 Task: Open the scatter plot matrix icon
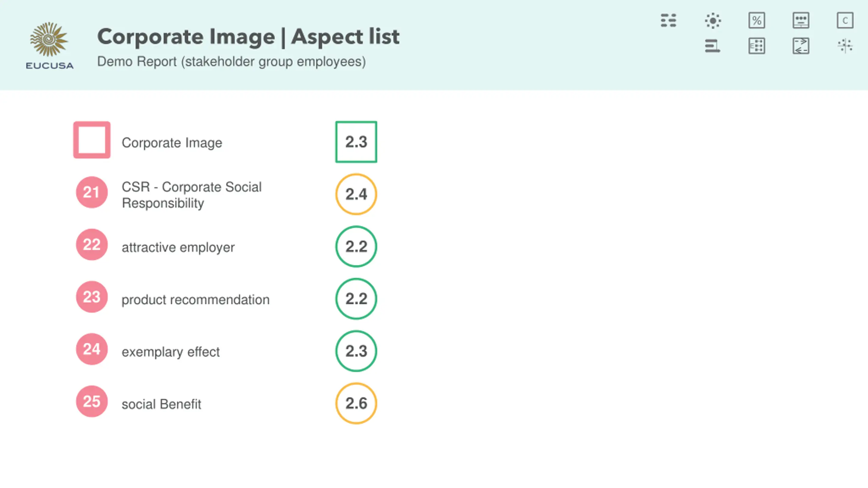click(x=845, y=46)
